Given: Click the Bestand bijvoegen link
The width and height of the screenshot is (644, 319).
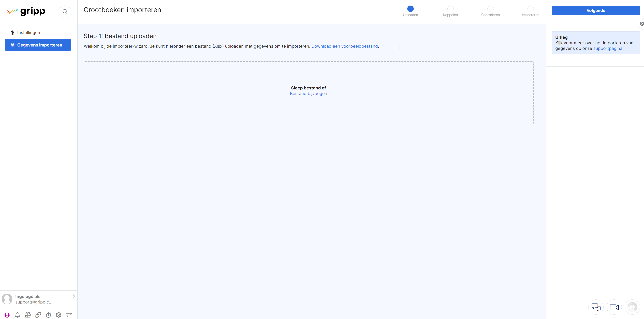Looking at the screenshot, I should click(x=309, y=93).
